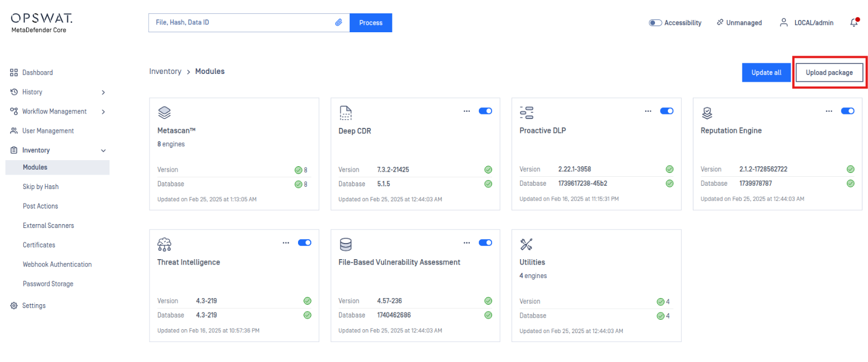The width and height of the screenshot is (868, 362).
Task: Click the User Management people icon
Action: (x=14, y=131)
